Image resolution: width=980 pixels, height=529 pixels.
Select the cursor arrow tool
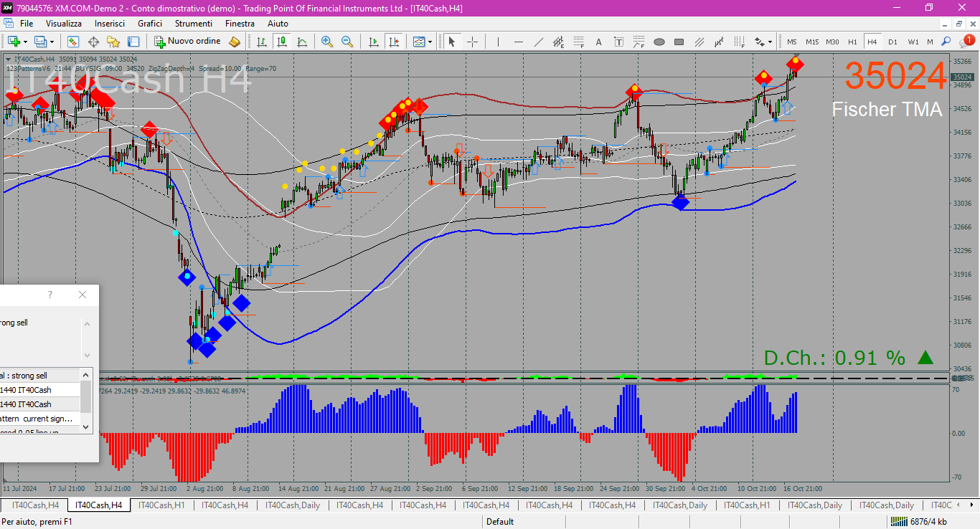coord(452,42)
